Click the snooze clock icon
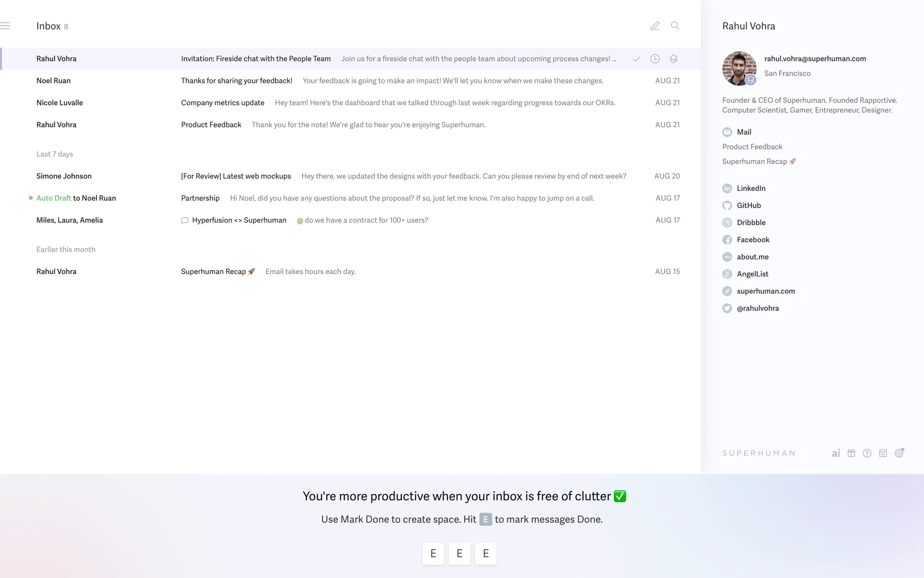 coord(655,59)
